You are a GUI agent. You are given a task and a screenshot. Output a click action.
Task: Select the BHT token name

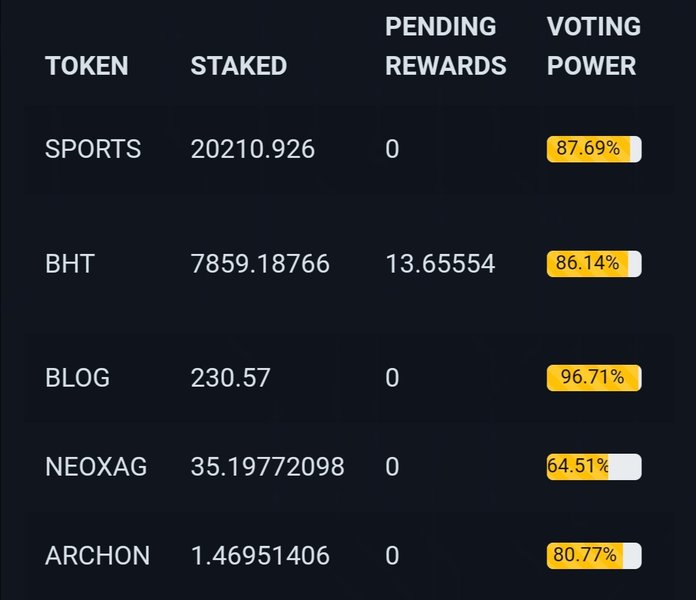[70, 264]
